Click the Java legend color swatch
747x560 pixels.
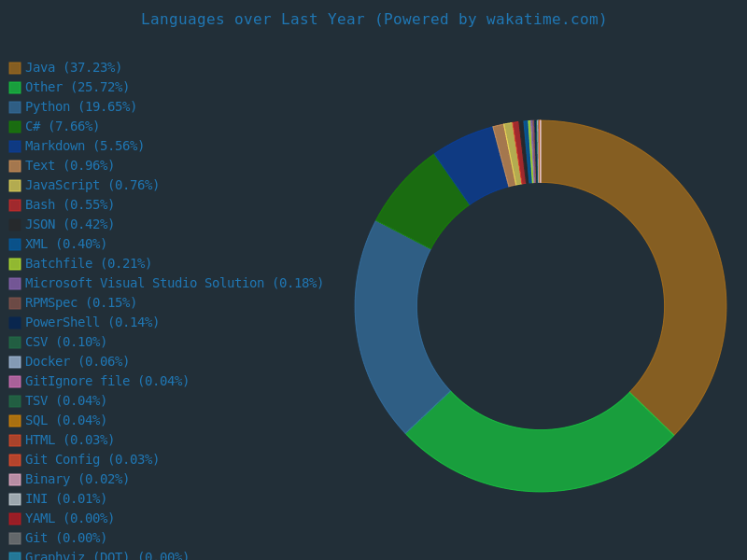click(15, 66)
